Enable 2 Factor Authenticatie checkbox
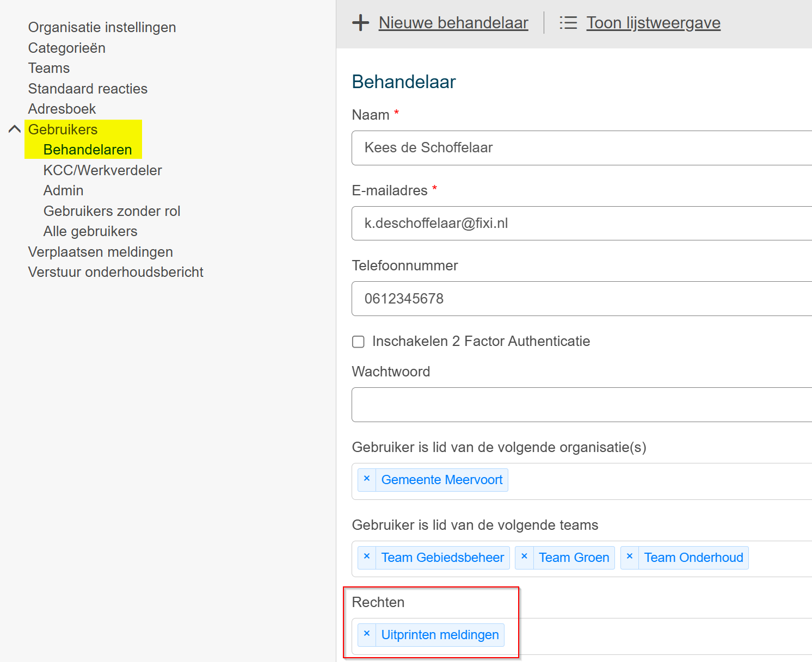This screenshot has height=662, width=812. tap(358, 342)
